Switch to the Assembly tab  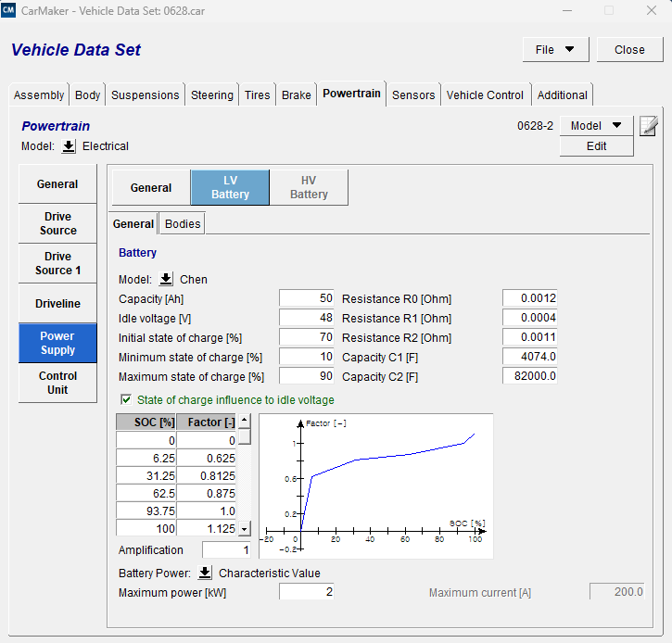click(x=39, y=95)
